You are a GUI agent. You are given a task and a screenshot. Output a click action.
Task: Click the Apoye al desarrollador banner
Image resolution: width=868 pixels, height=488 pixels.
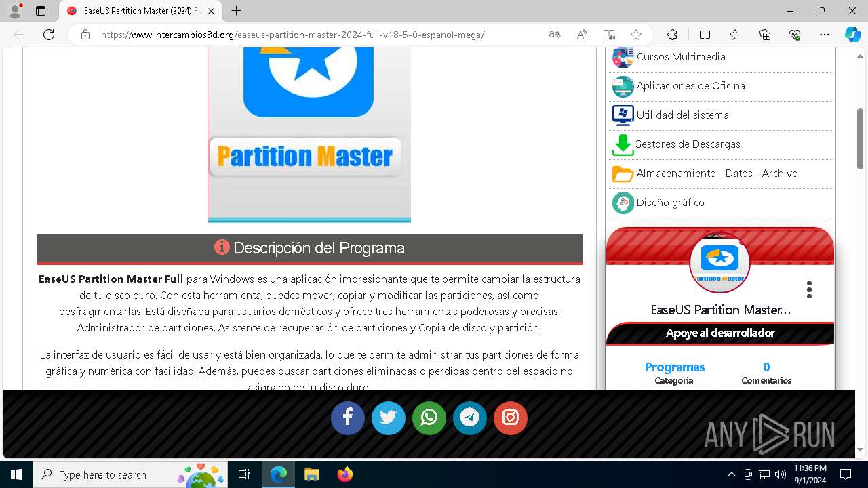[x=720, y=333]
